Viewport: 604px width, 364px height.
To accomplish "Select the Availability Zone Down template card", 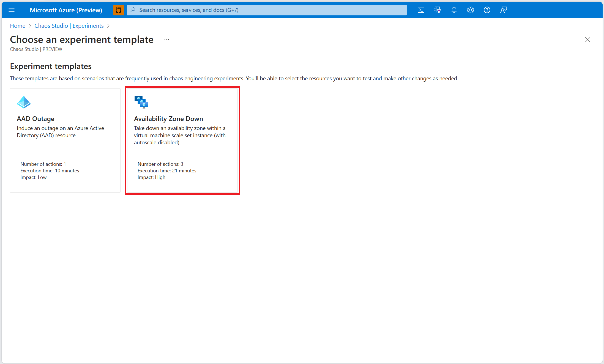I will pos(182,140).
